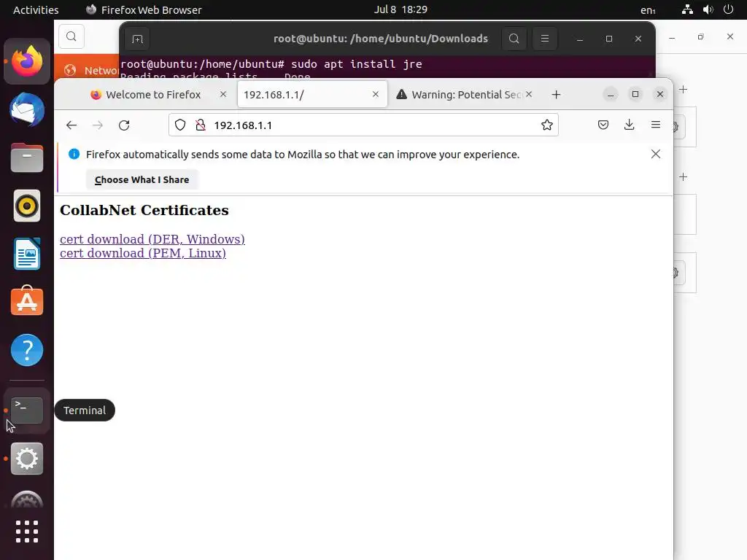This screenshot has width=747, height=560.
Task: Click the URL address bar field
Action: [363, 125]
